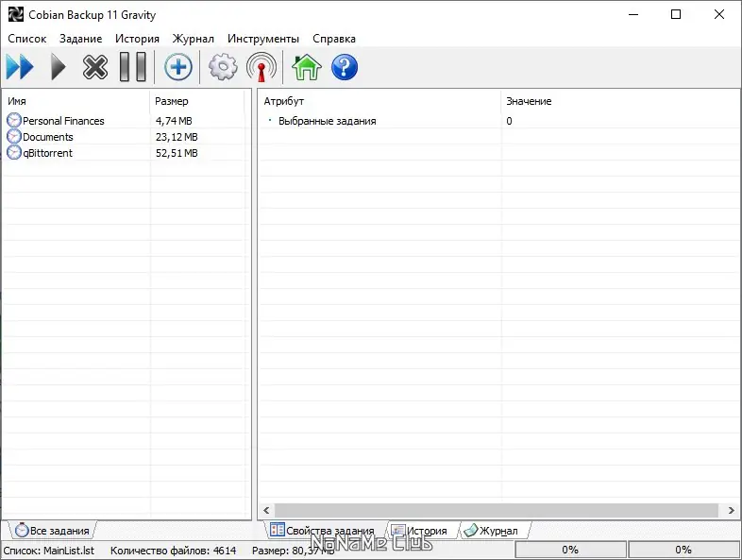This screenshot has height=560, width=742.
Task: Minimize the Cobian Backup window
Action: tap(633, 15)
